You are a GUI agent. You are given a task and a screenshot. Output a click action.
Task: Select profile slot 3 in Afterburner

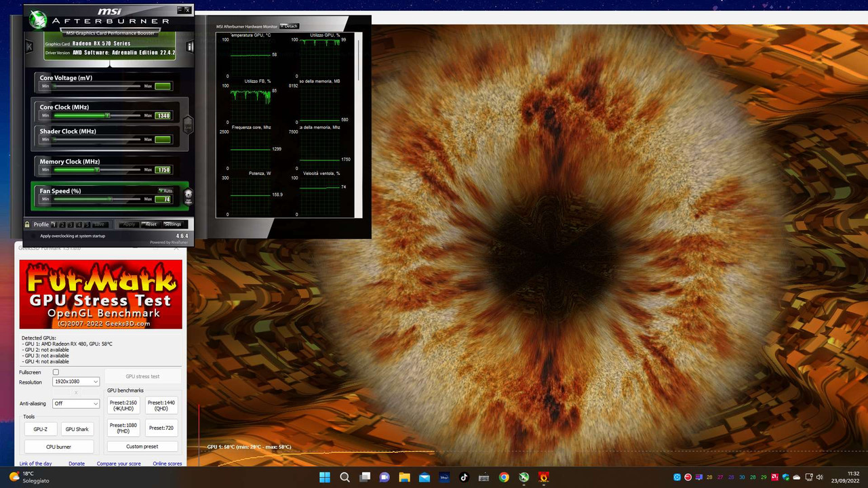70,224
